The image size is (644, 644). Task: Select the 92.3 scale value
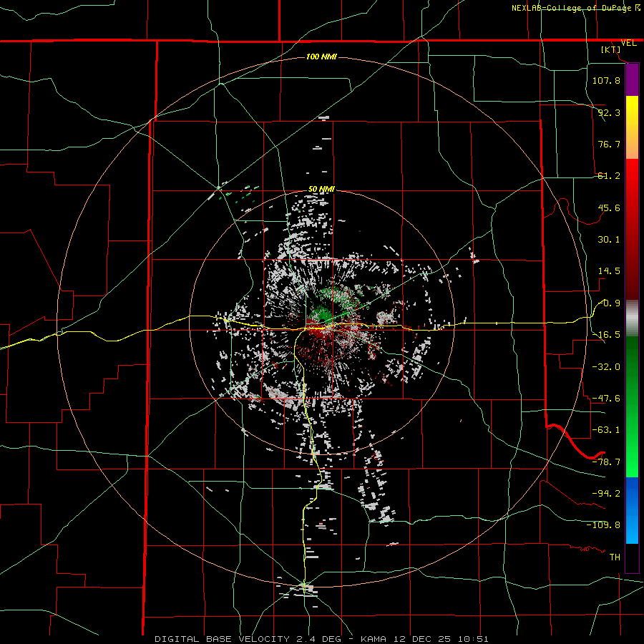[x=609, y=112]
